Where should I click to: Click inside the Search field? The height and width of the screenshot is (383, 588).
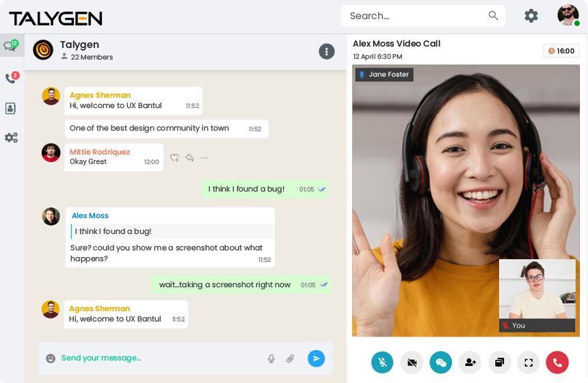point(423,16)
